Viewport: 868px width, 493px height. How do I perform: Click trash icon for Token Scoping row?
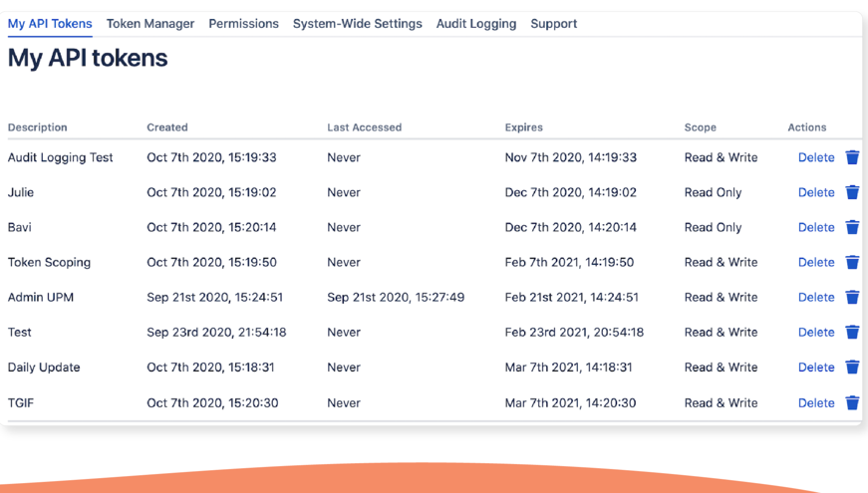852,262
